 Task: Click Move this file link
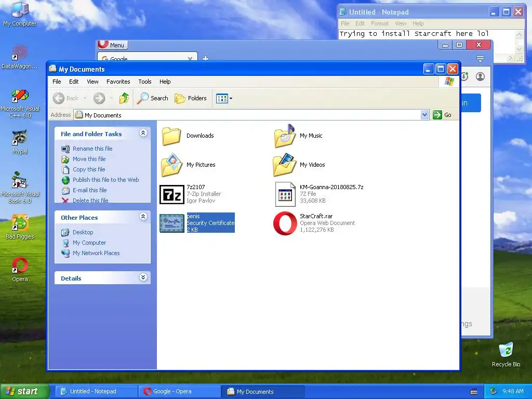click(x=89, y=159)
